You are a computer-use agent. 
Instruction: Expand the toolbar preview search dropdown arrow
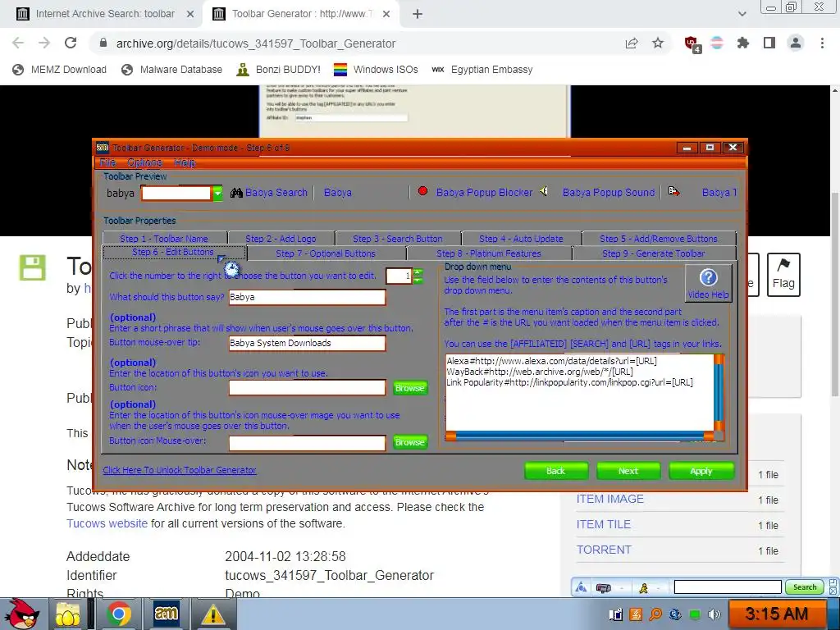(x=217, y=194)
